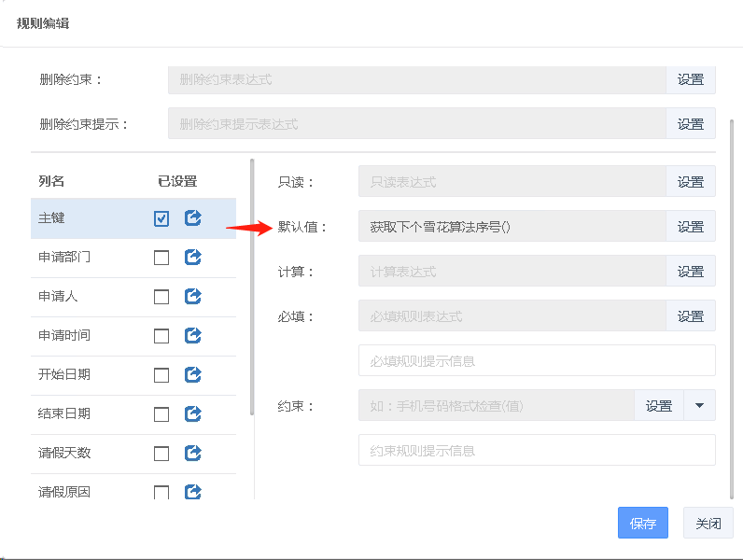Screen dimensions: 743x560
Task: Click the share icon next to 开始日期
Action: coord(193,375)
